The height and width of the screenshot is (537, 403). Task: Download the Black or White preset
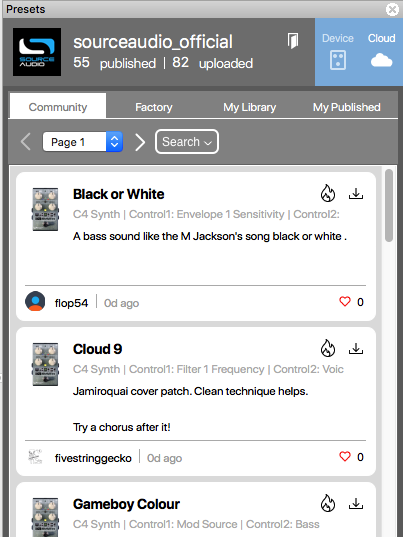(x=356, y=194)
